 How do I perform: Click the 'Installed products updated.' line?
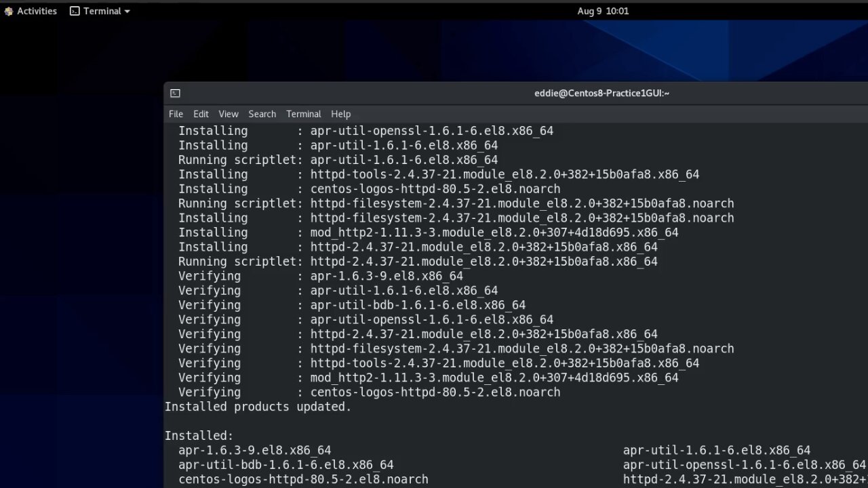(x=258, y=407)
